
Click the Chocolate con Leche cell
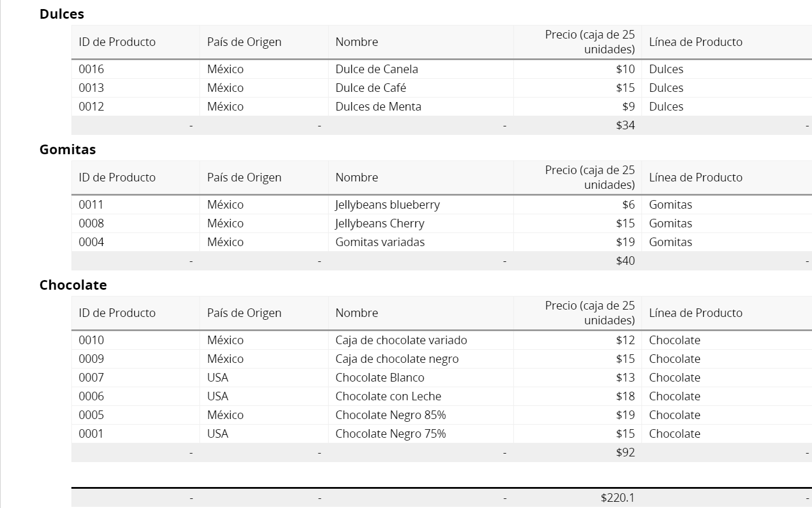388,396
